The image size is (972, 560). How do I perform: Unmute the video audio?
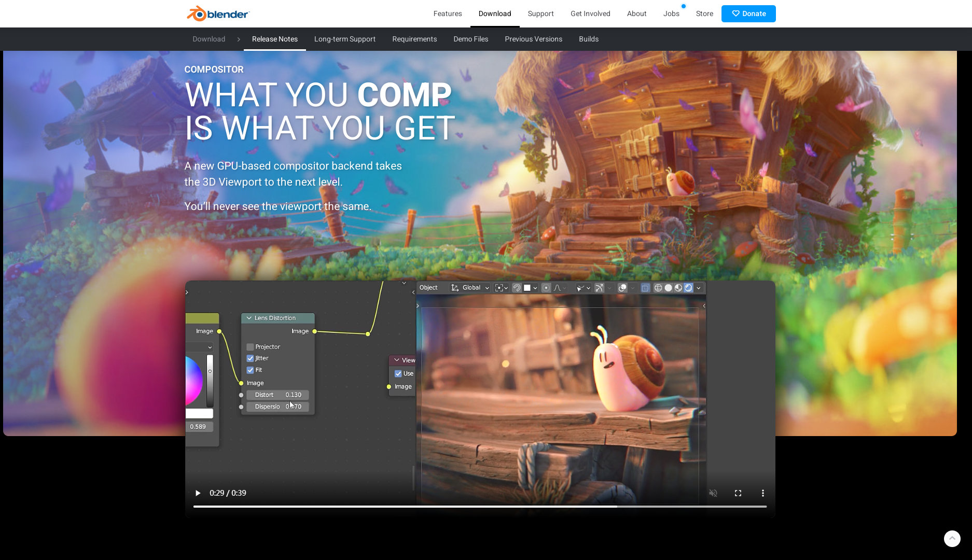(x=713, y=493)
